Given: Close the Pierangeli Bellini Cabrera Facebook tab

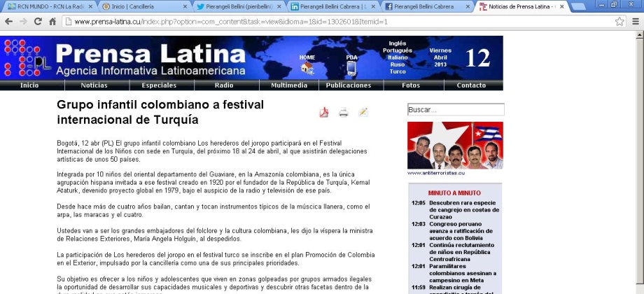Looking at the screenshot, I should pyautogui.click(x=468, y=6).
